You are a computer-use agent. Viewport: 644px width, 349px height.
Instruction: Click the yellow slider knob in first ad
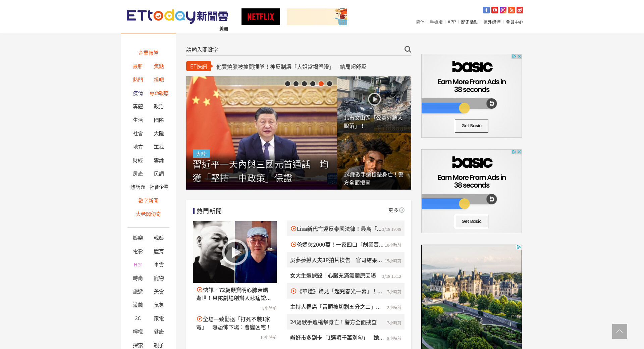(x=464, y=108)
